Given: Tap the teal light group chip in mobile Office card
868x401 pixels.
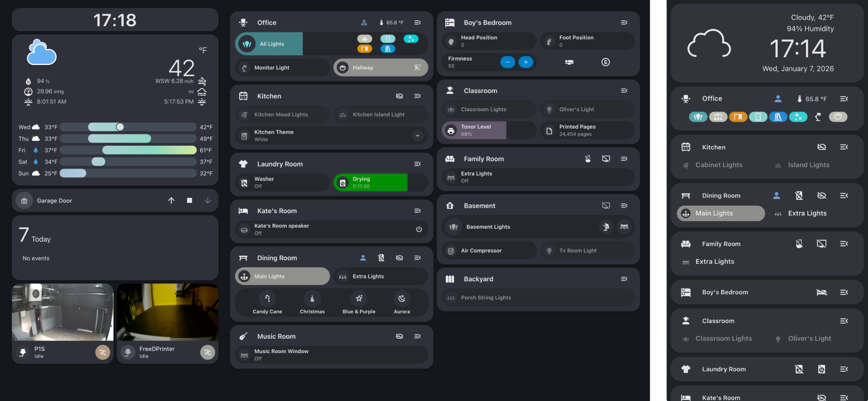Looking at the screenshot, I should pos(698,117).
